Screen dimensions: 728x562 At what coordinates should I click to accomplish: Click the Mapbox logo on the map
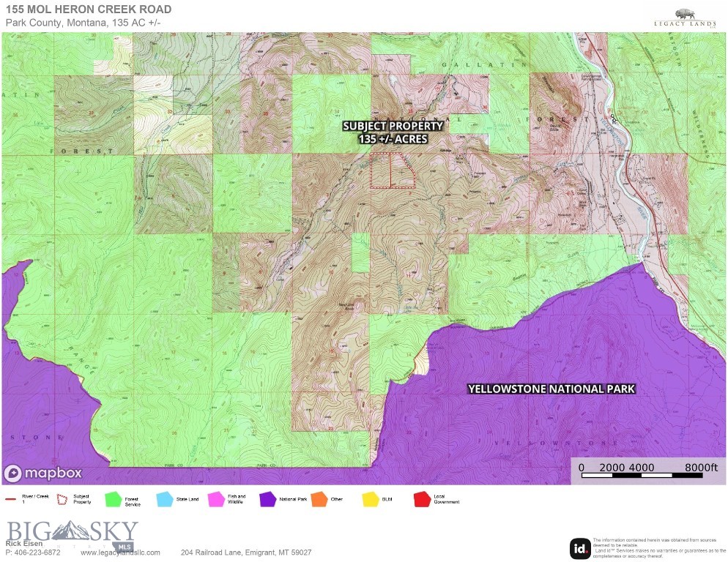(42, 473)
